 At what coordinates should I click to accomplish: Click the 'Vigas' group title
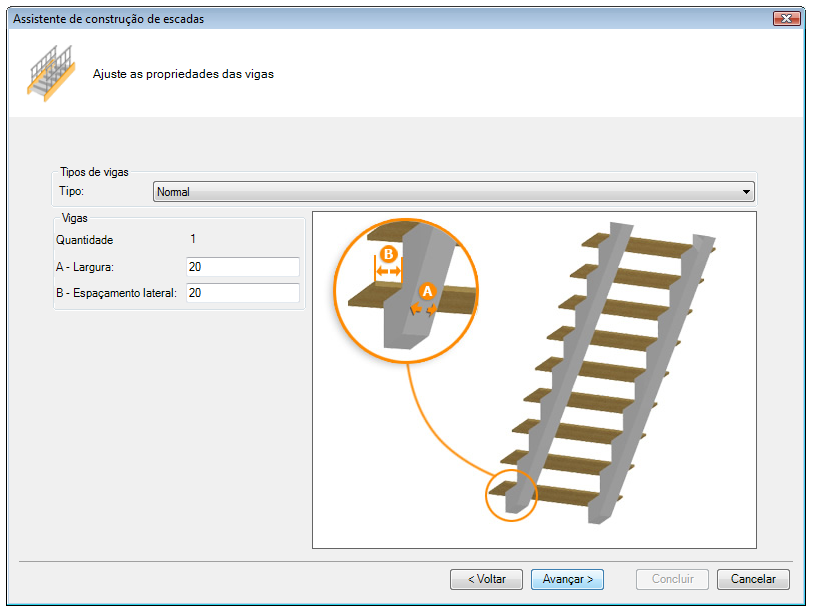(75, 218)
